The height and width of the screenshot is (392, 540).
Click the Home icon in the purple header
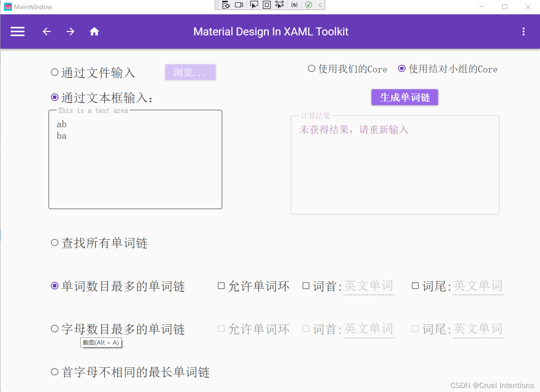(94, 31)
